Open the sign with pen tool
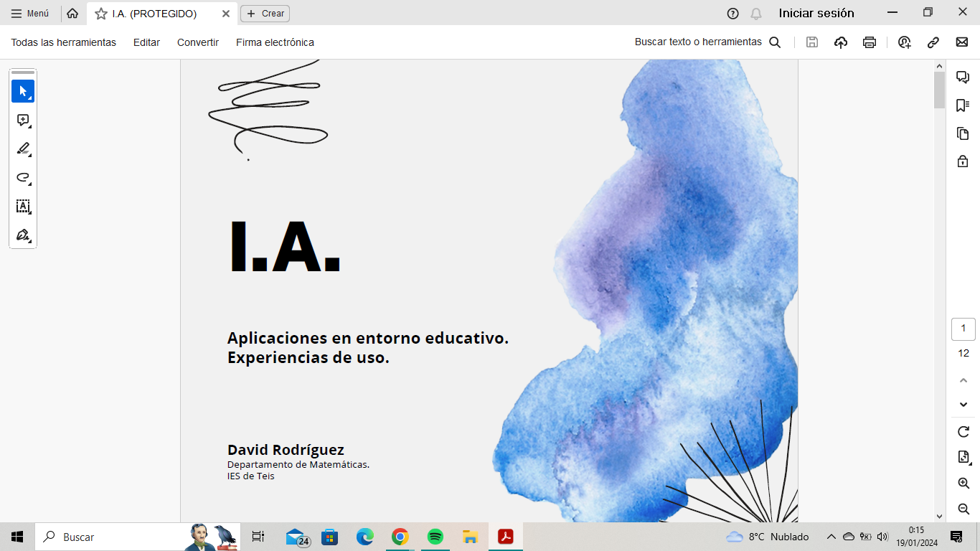Image resolution: width=980 pixels, height=551 pixels. tap(23, 235)
